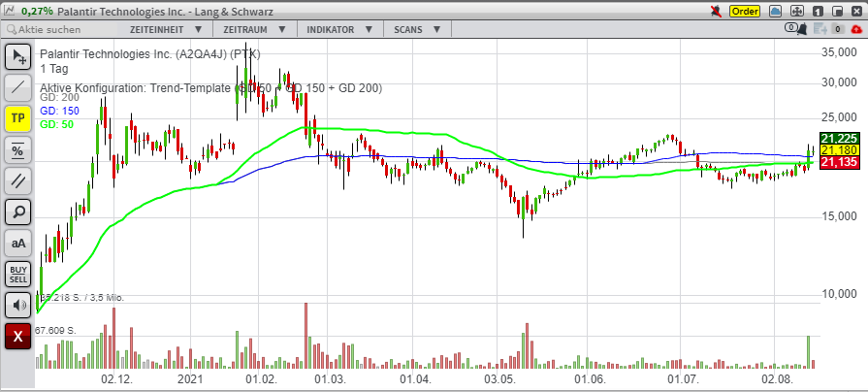Click the yellow 21,180 price label
This screenshot has height=392, width=868.
click(840, 150)
